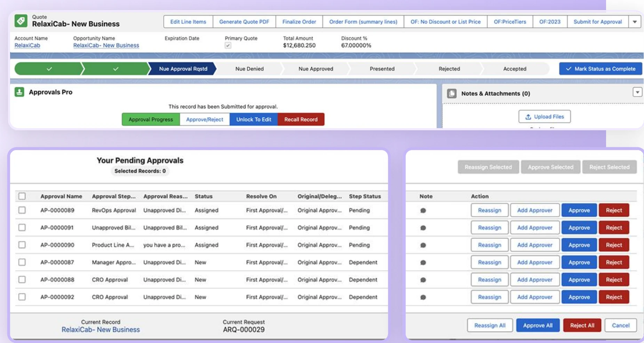This screenshot has width=644, height=343.
Task: Cancel the pending approvals dialog
Action: click(x=621, y=325)
